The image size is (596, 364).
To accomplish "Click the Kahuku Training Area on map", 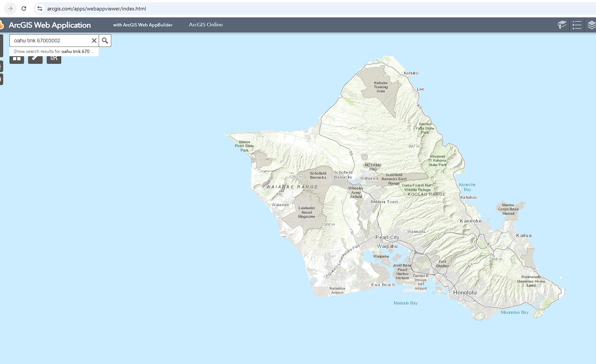I will click(x=381, y=87).
